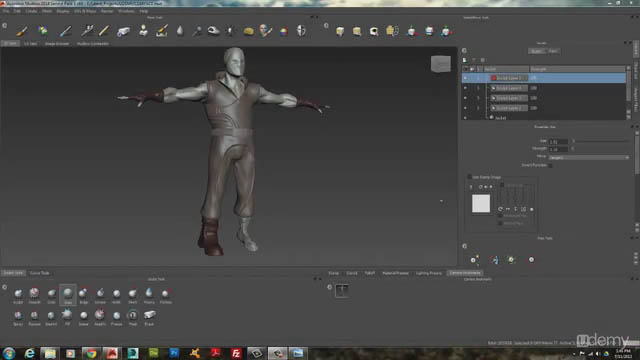Toggle visibility of Sculpt Layer 2
This screenshot has width=640, height=360.
465,108
